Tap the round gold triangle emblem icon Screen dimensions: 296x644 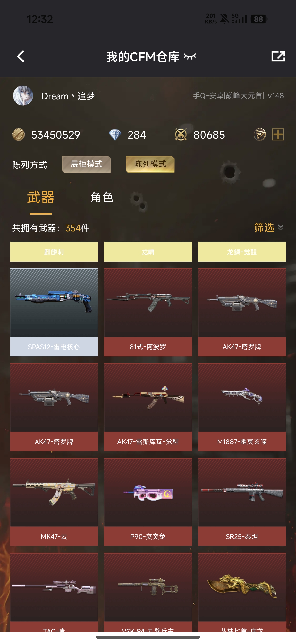(x=260, y=135)
